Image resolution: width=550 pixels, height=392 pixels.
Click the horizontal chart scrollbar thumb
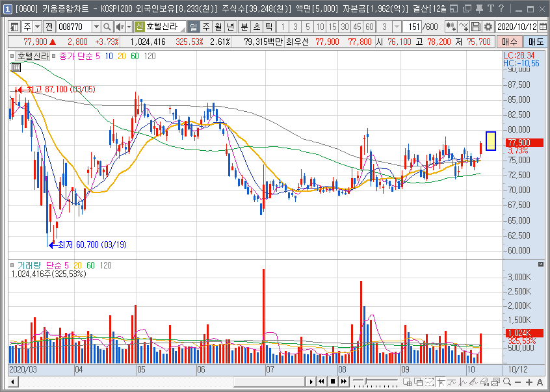point(269,382)
